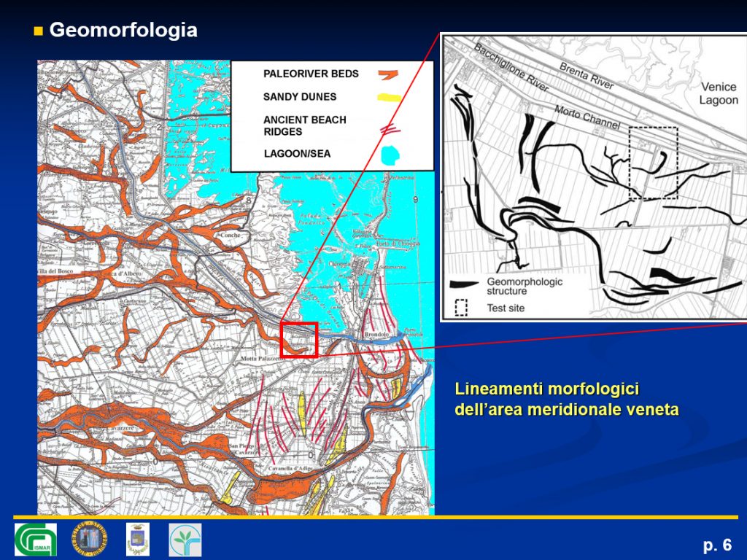Image resolution: width=747 pixels, height=560 pixels.
Task: Click the yellow sandy dunes legend swatch
Action: click(390, 98)
